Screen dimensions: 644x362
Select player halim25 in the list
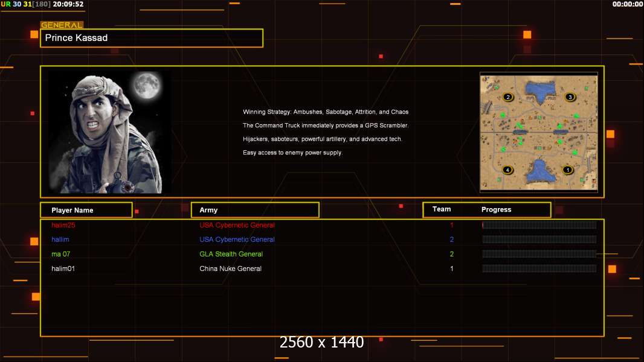click(x=63, y=225)
